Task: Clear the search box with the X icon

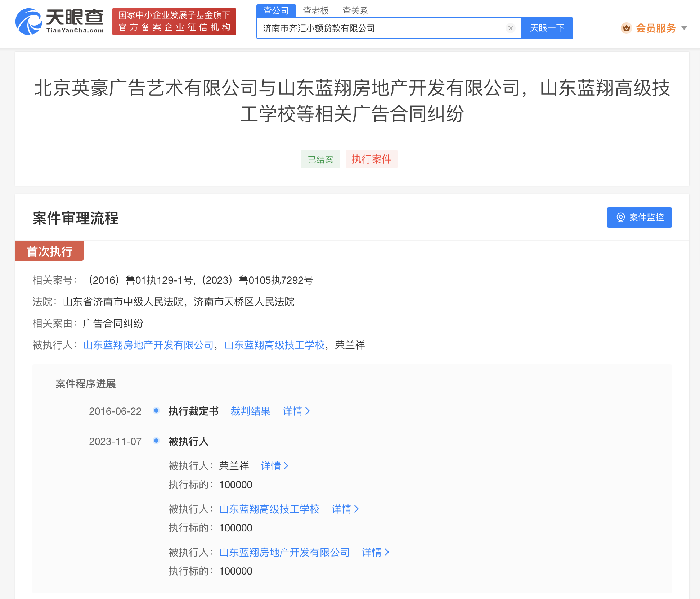Action: (x=510, y=28)
